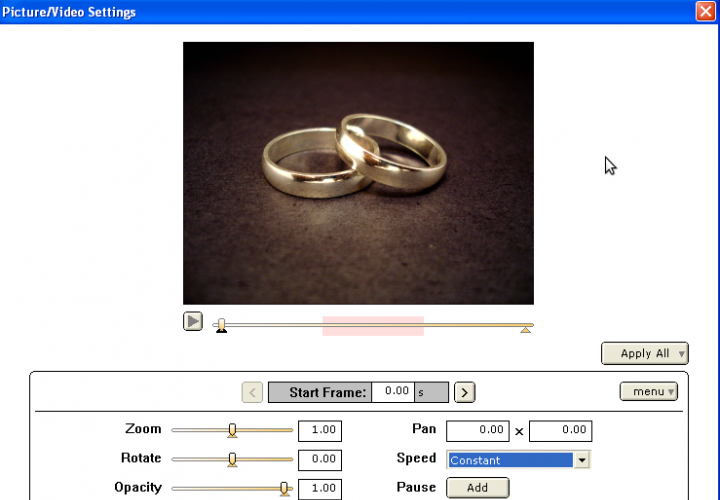Advance to next frame with right arrow
This screenshot has height=500, width=720.
pyautogui.click(x=464, y=392)
